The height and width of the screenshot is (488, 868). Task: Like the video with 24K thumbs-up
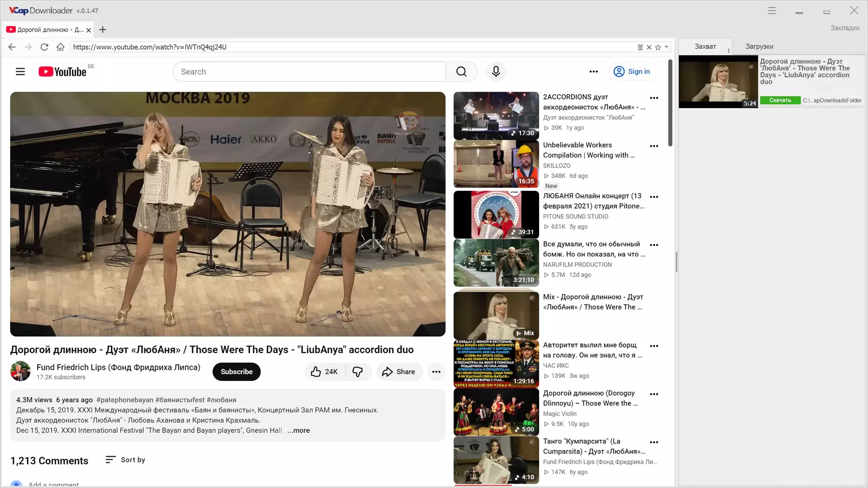324,372
